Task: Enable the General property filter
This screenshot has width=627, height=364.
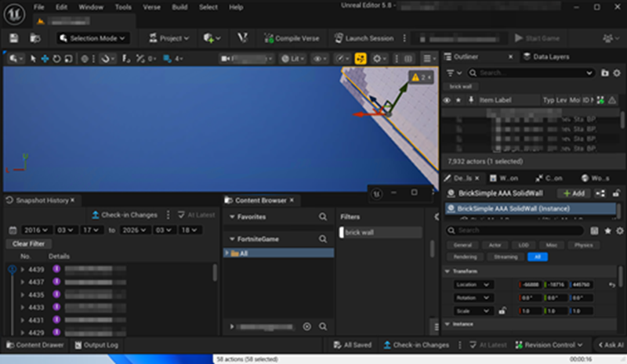Action: pyautogui.click(x=462, y=245)
